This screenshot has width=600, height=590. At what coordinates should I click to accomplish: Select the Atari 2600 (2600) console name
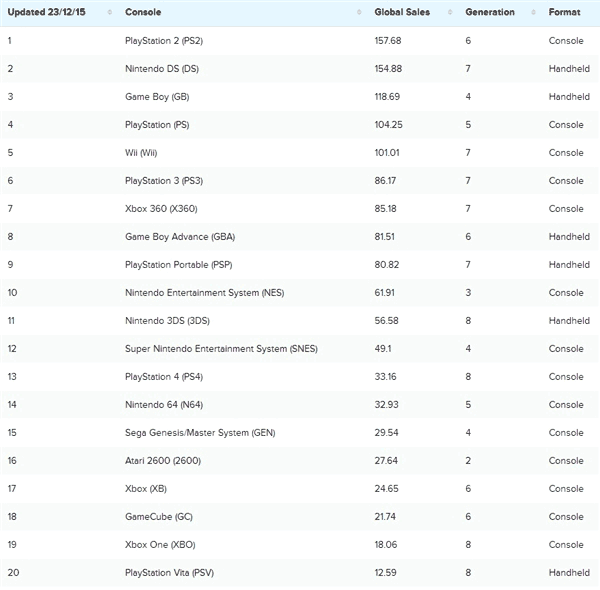[x=165, y=461]
